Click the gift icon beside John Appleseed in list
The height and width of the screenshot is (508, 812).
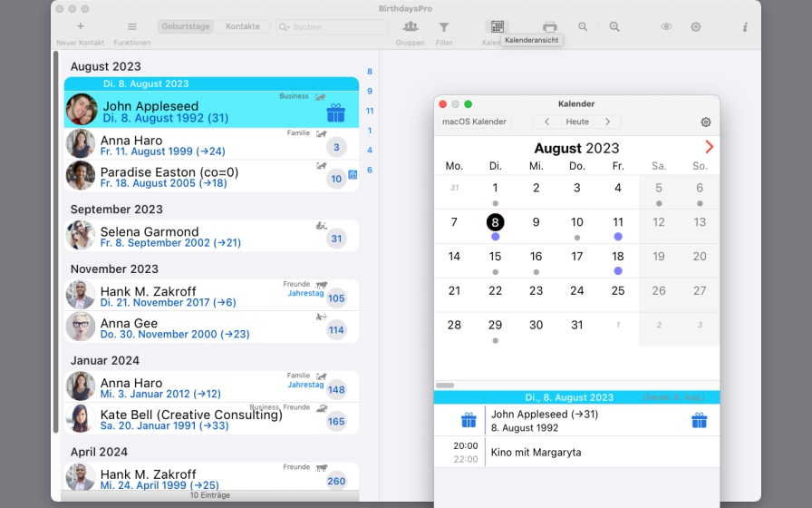pos(335,112)
